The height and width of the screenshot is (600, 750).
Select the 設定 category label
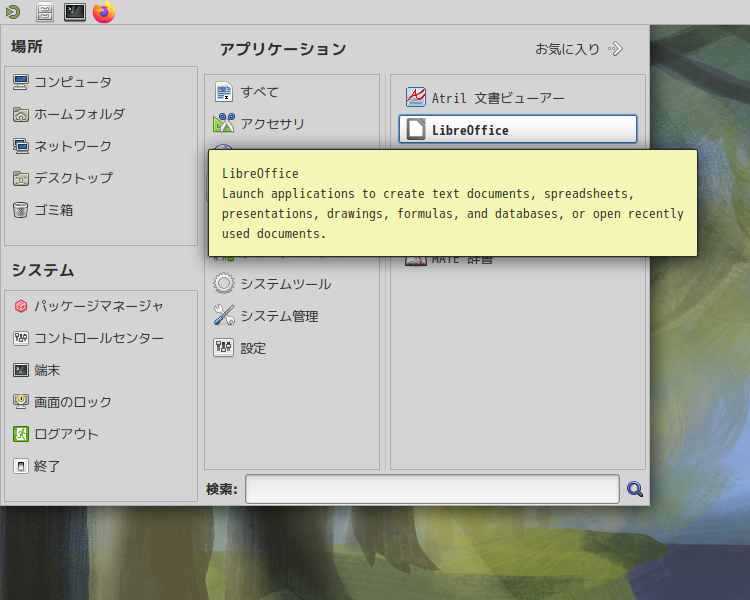[253, 348]
